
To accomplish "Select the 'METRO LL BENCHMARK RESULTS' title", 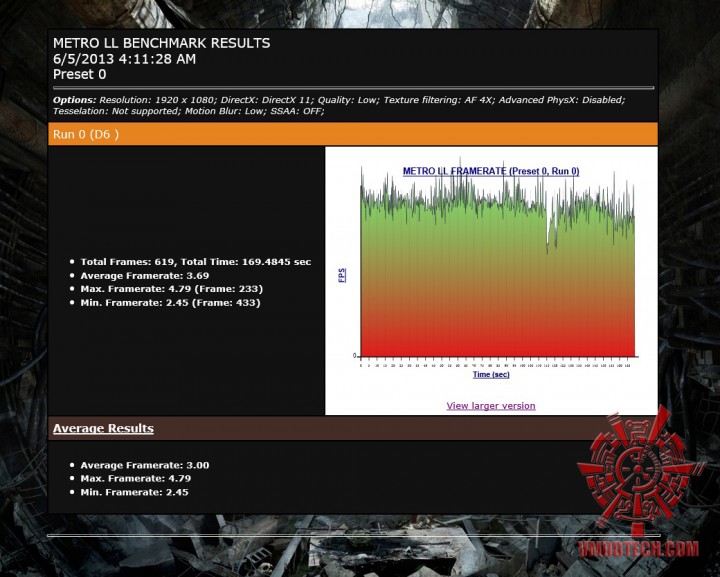I will tap(162, 43).
